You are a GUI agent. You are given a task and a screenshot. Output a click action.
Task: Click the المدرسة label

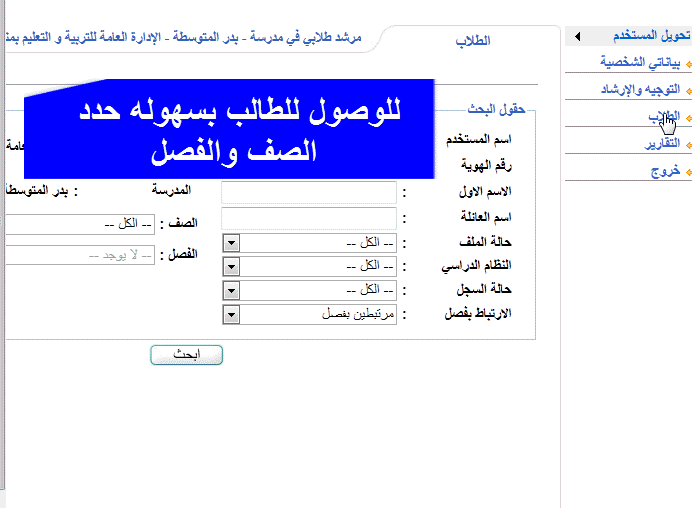pyautogui.click(x=171, y=190)
